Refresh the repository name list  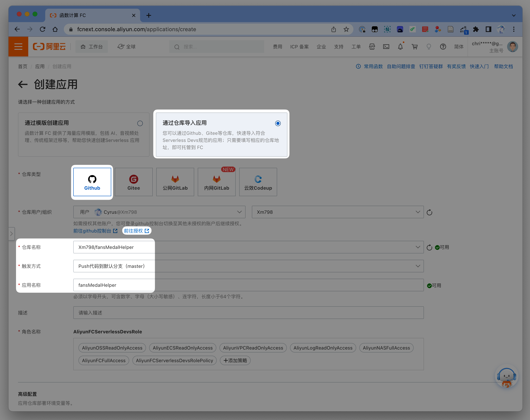pos(429,247)
